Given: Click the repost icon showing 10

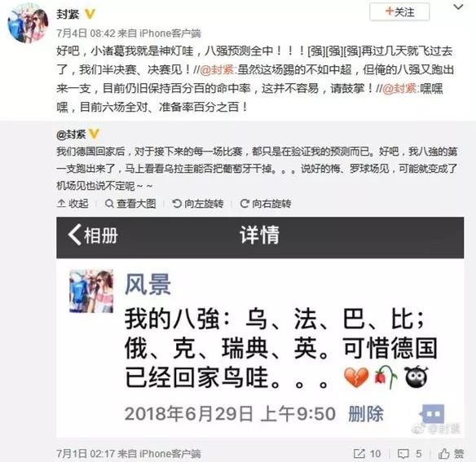Looking at the screenshot, I should point(367,454).
